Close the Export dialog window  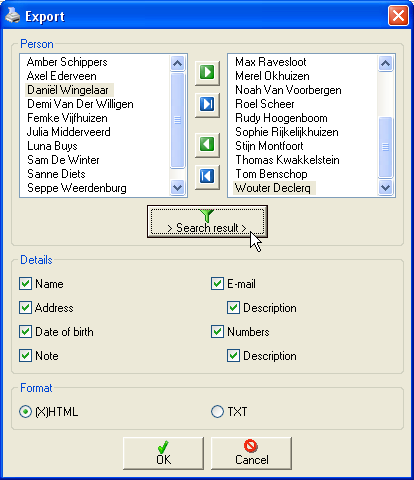[x=398, y=15]
